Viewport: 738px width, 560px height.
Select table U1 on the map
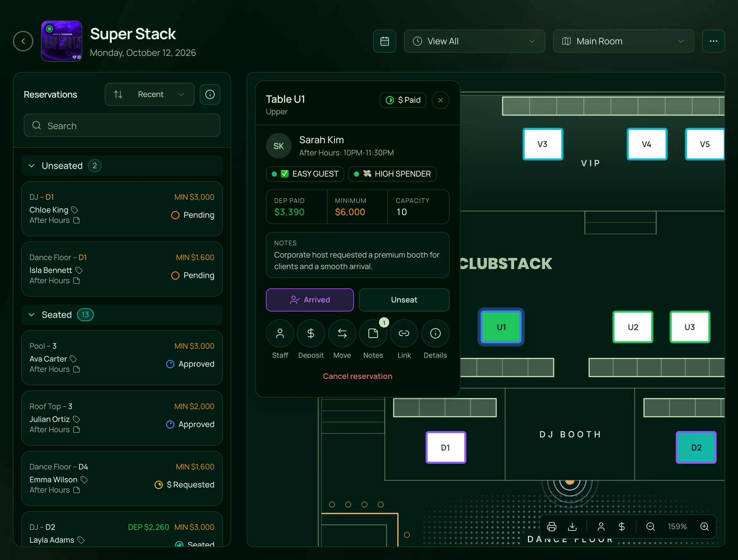(501, 327)
